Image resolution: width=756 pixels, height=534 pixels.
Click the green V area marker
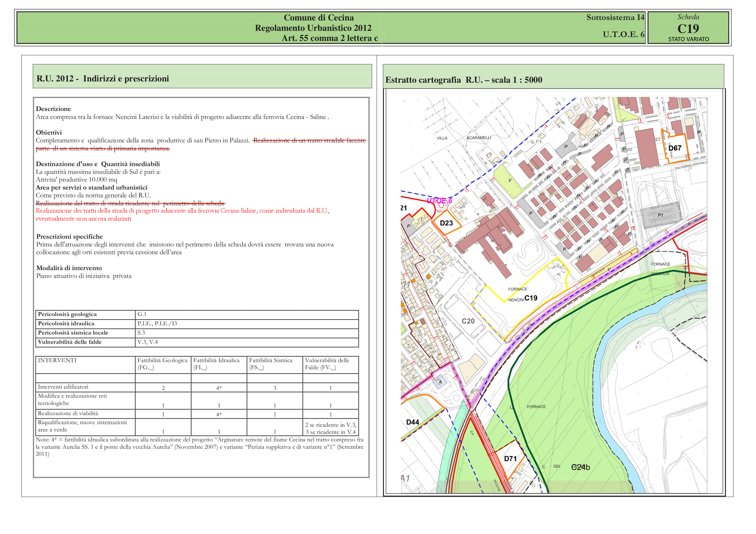pos(510,180)
